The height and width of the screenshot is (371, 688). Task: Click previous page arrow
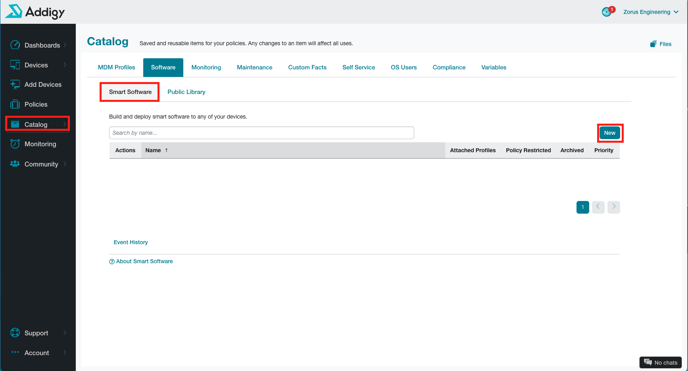click(x=598, y=207)
